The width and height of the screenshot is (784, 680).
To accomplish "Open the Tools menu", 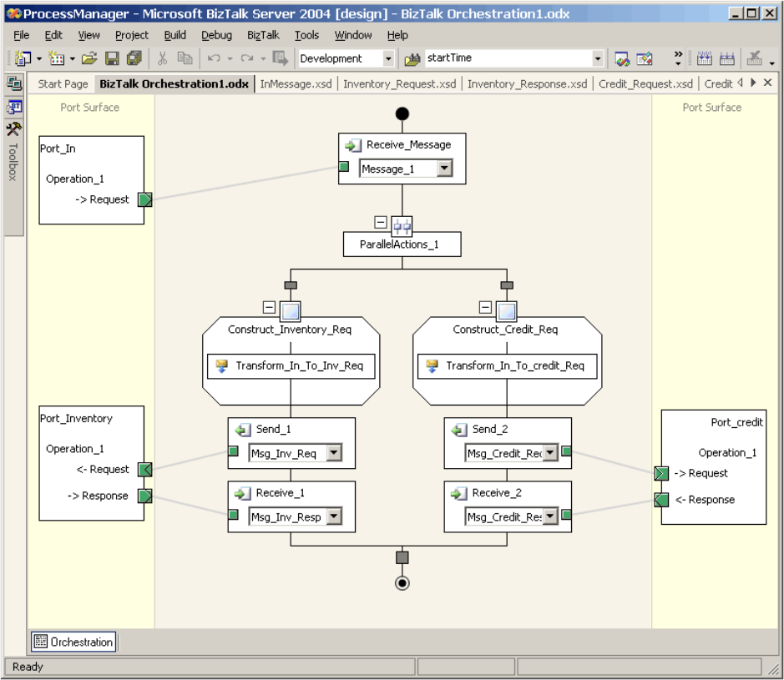I will (x=306, y=36).
